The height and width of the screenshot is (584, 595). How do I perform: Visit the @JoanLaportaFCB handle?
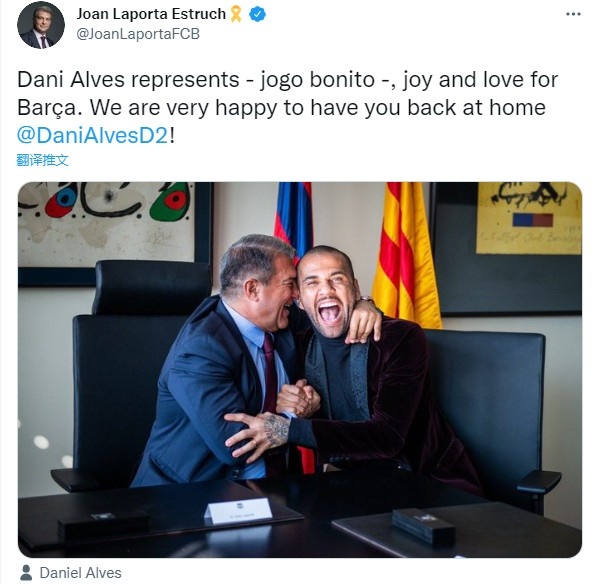[x=138, y=34]
